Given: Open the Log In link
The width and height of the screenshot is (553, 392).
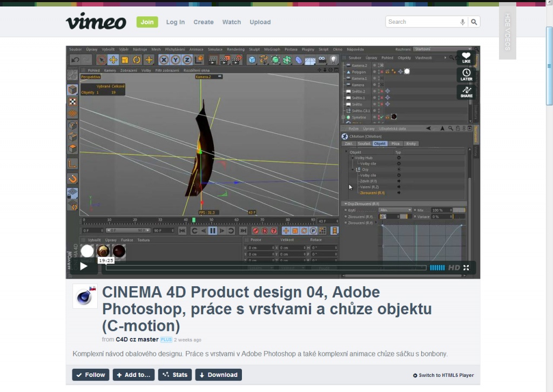Looking at the screenshot, I should tap(176, 22).
